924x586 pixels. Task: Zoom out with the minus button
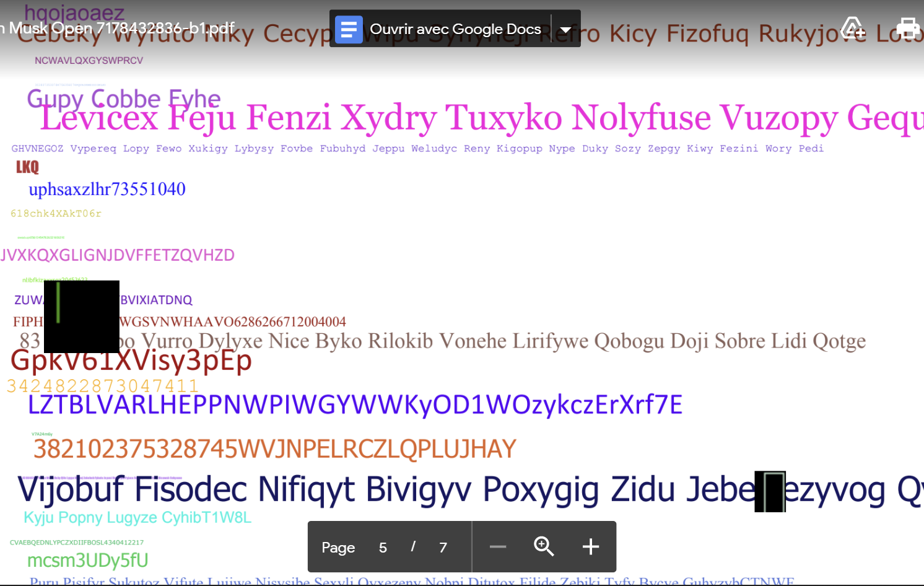(x=498, y=546)
